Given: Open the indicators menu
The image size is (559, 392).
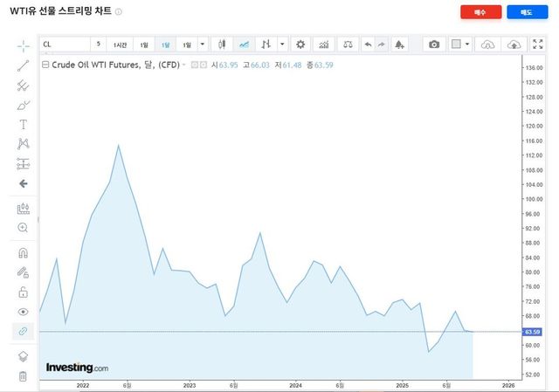Looking at the screenshot, I should pyautogui.click(x=324, y=45).
